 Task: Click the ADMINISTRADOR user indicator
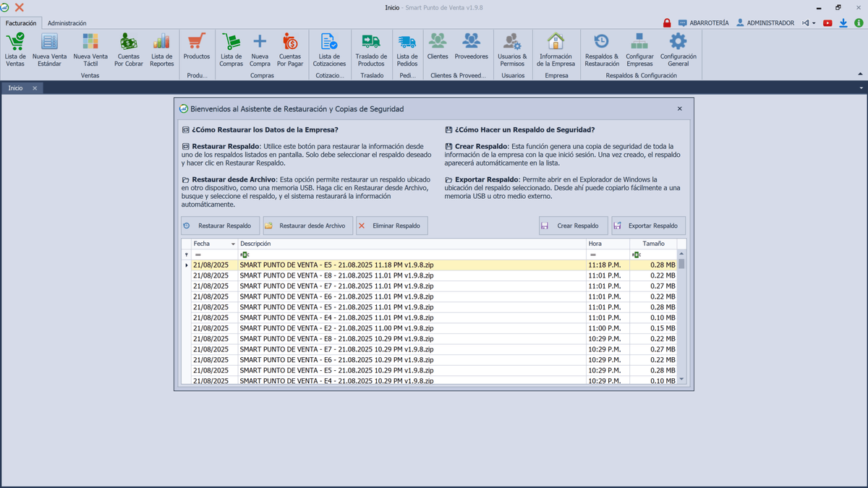pyautogui.click(x=765, y=23)
